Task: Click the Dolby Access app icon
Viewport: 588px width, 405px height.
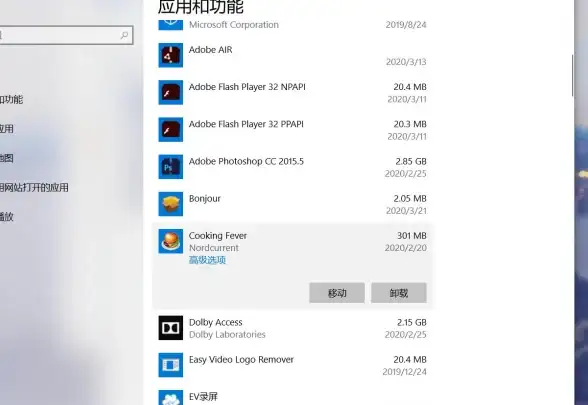Action: [171, 328]
